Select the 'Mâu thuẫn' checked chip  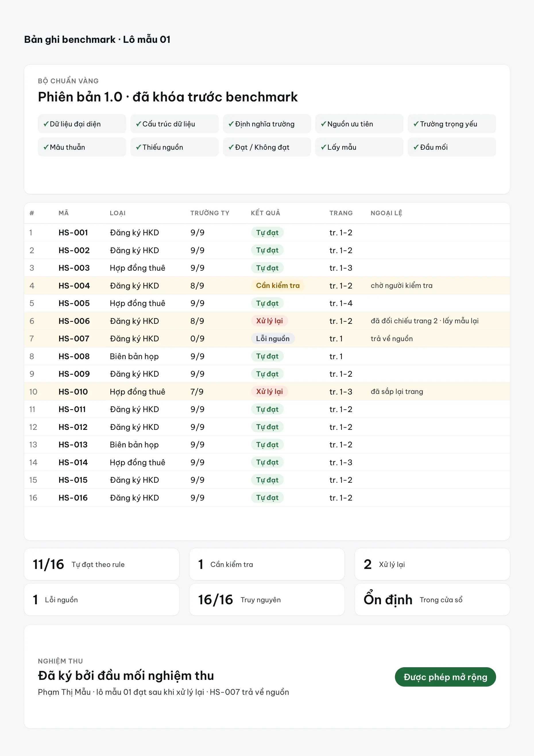[x=82, y=147]
